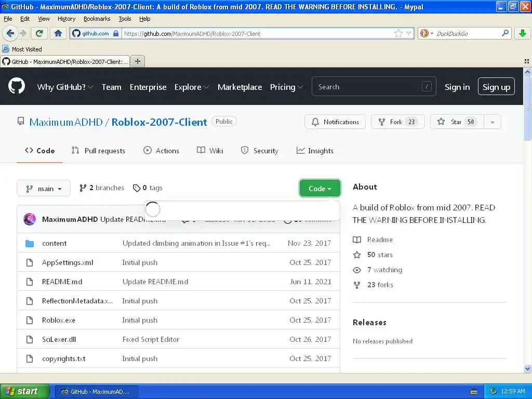This screenshot has height=399, width=532.
Task: Click the stars icon in About section
Action: [357, 255]
